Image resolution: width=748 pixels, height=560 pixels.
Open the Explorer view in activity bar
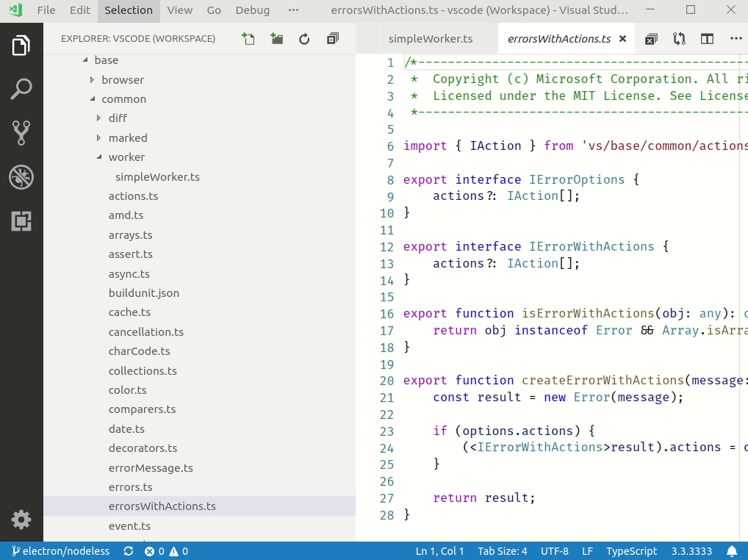click(21, 46)
